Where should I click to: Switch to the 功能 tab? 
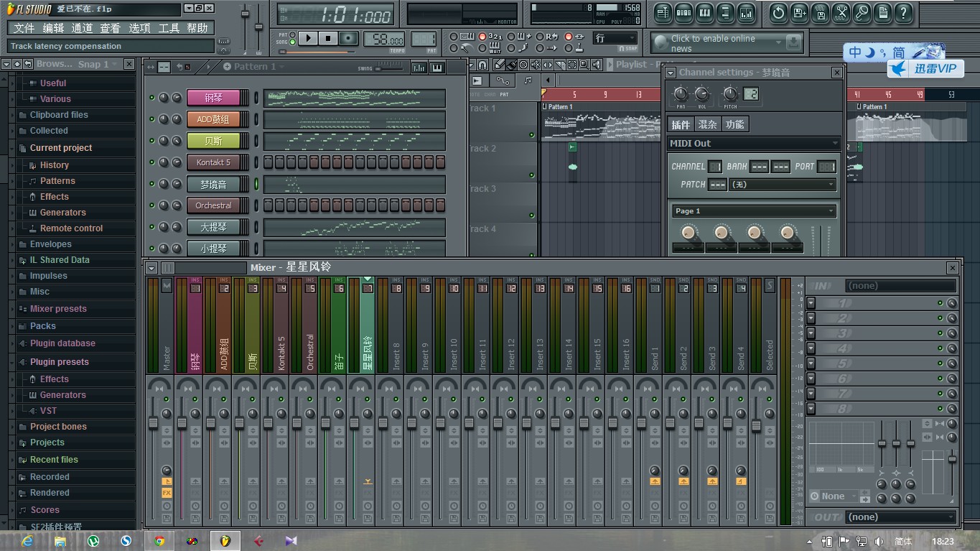[x=734, y=124]
